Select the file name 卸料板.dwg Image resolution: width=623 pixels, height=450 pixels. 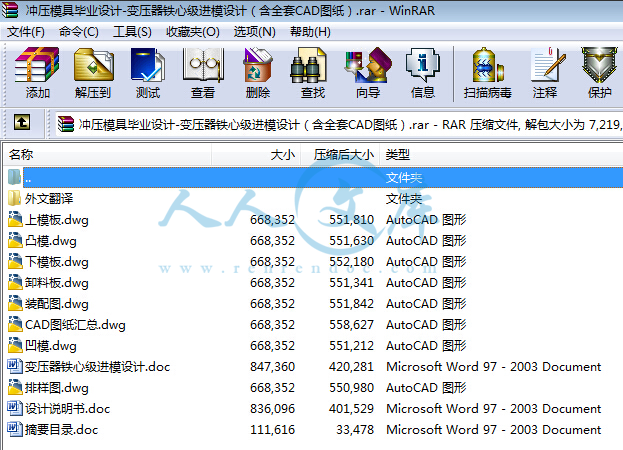pos(57,283)
